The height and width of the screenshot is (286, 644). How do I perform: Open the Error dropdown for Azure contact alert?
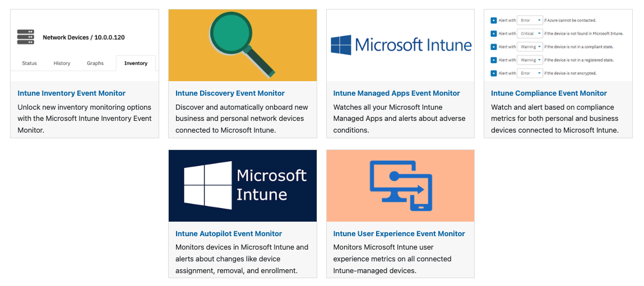tap(530, 20)
